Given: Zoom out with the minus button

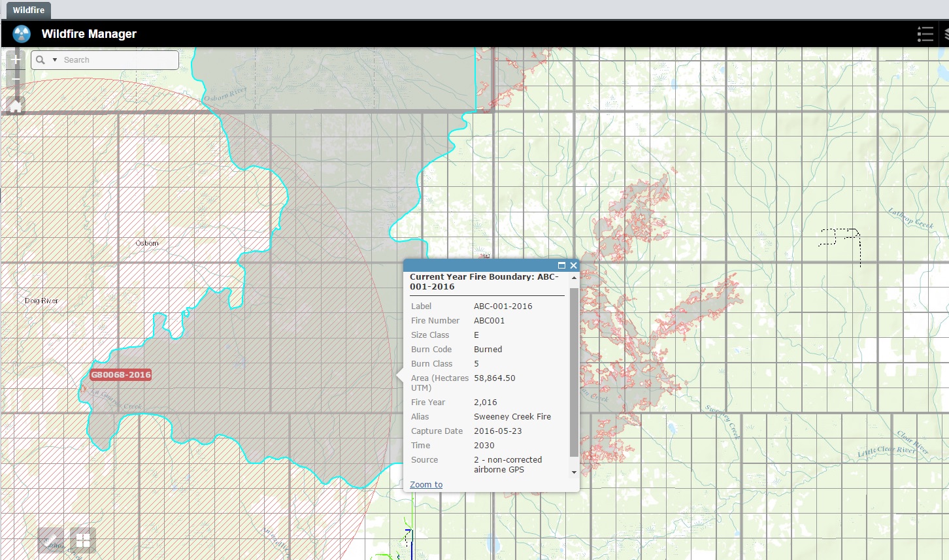Looking at the screenshot, I should (16, 79).
